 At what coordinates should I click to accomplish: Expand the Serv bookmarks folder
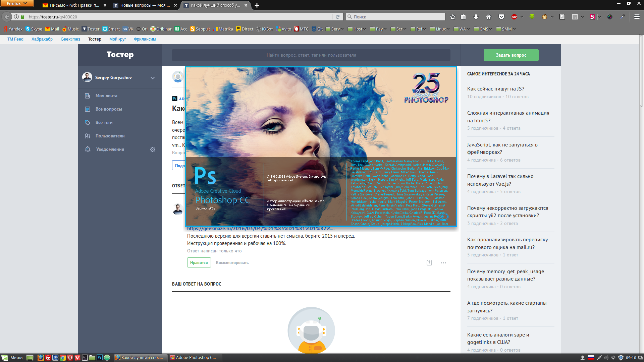point(334,29)
